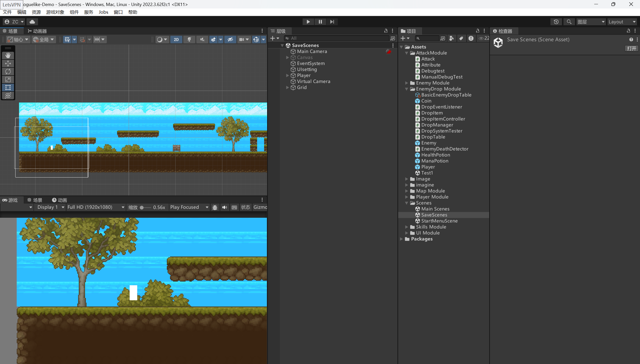The height and width of the screenshot is (364, 640).
Task: Select the Move tool
Action: [x=8, y=63]
